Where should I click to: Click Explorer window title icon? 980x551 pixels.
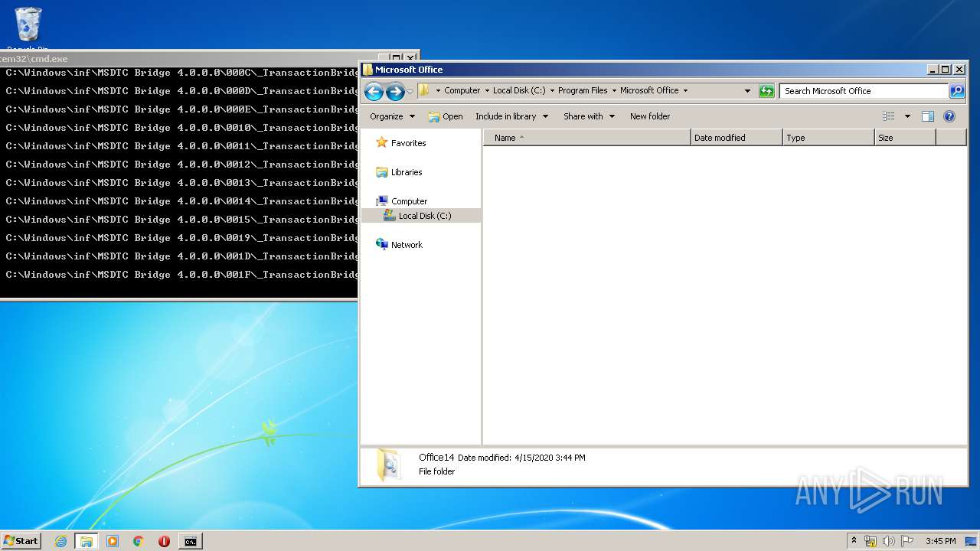pos(367,70)
